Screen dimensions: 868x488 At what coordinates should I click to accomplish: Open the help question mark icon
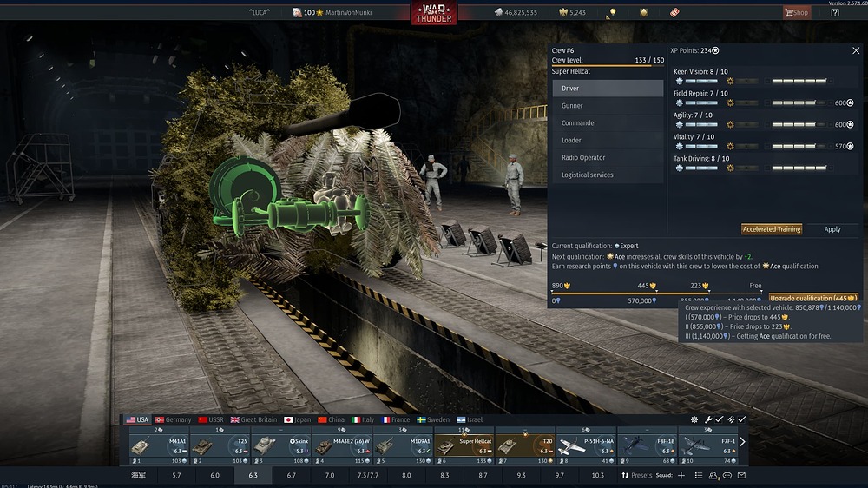click(835, 12)
